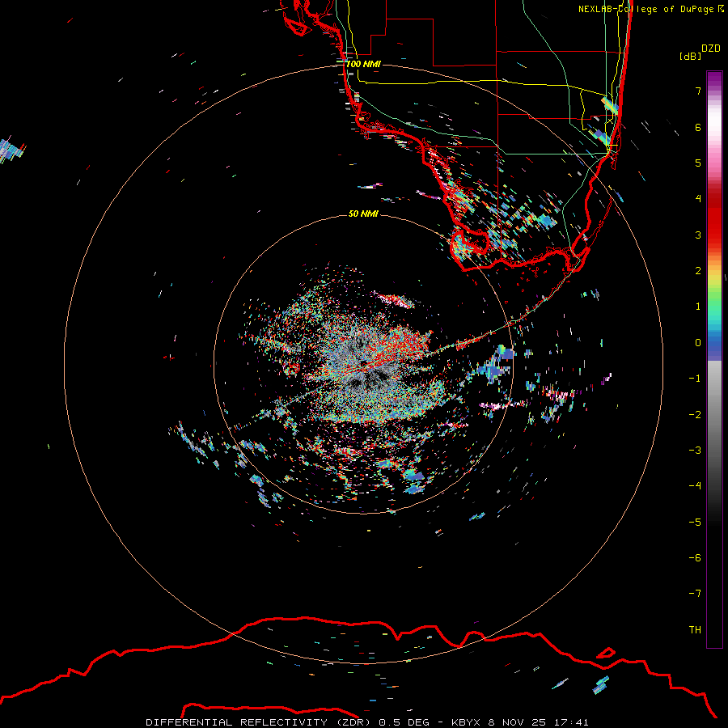Click the NEXLAB-College of DuPage credit text

(650, 9)
